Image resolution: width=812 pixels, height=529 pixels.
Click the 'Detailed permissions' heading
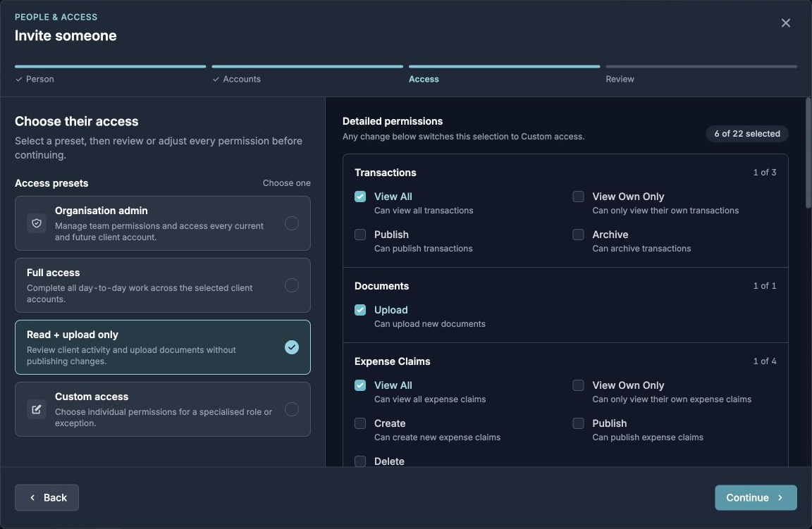tap(393, 121)
